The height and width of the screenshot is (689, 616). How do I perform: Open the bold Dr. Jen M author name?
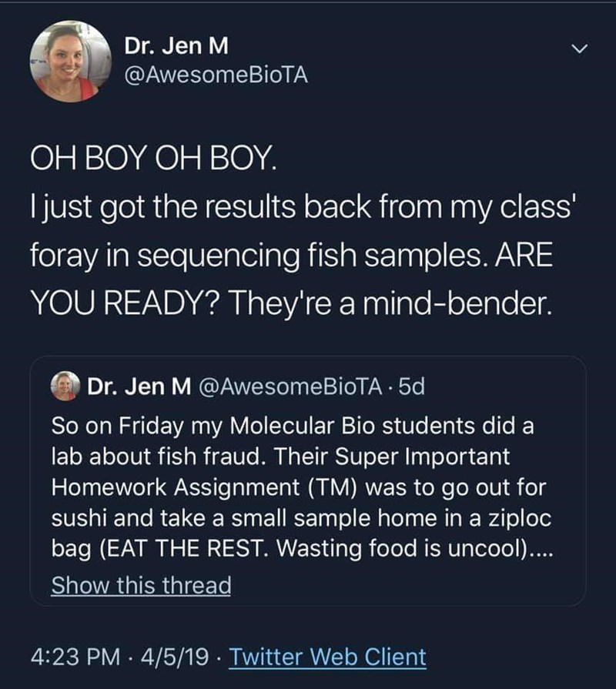(176, 47)
